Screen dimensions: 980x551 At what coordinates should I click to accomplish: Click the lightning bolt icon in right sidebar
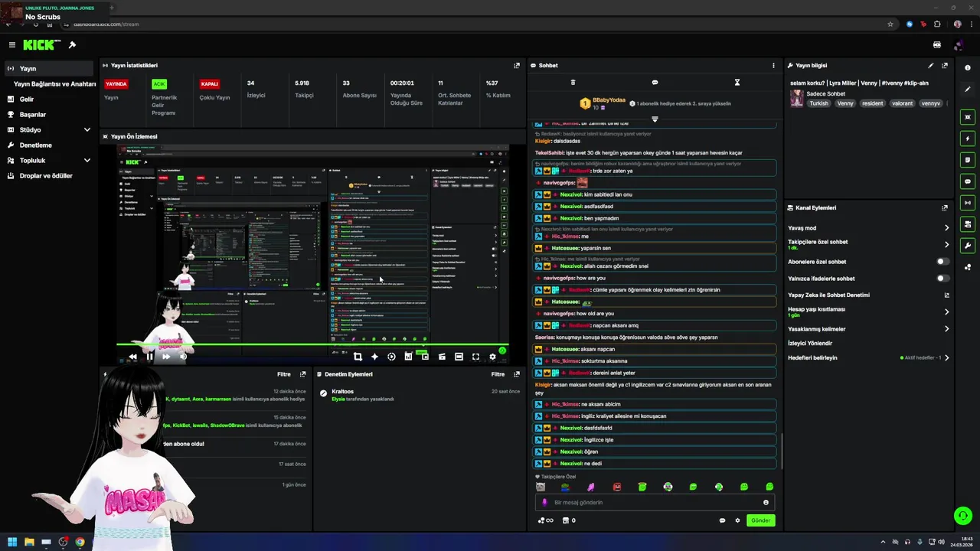(968, 139)
